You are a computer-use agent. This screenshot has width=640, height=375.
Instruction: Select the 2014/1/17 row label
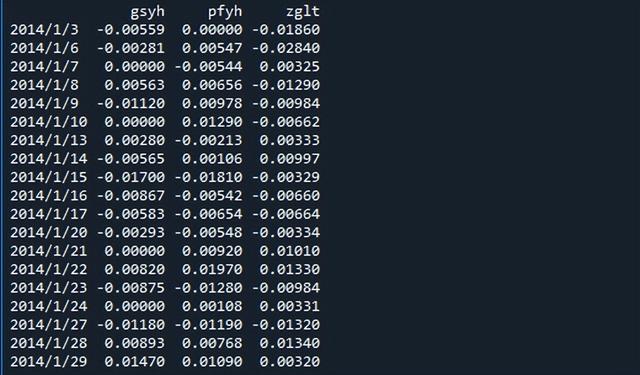click(49, 214)
